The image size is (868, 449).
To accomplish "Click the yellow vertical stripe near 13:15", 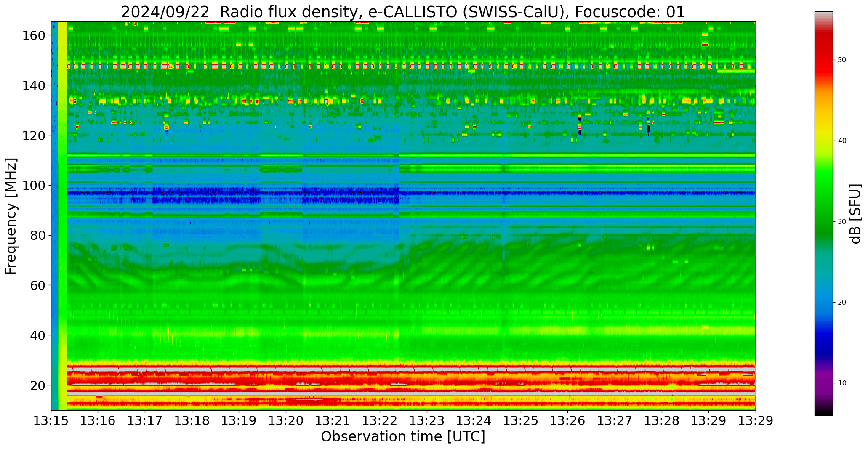I will tap(62, 216).
